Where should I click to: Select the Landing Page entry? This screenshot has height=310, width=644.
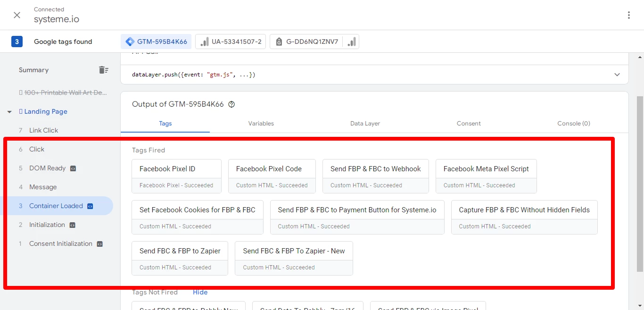(43, 111)
